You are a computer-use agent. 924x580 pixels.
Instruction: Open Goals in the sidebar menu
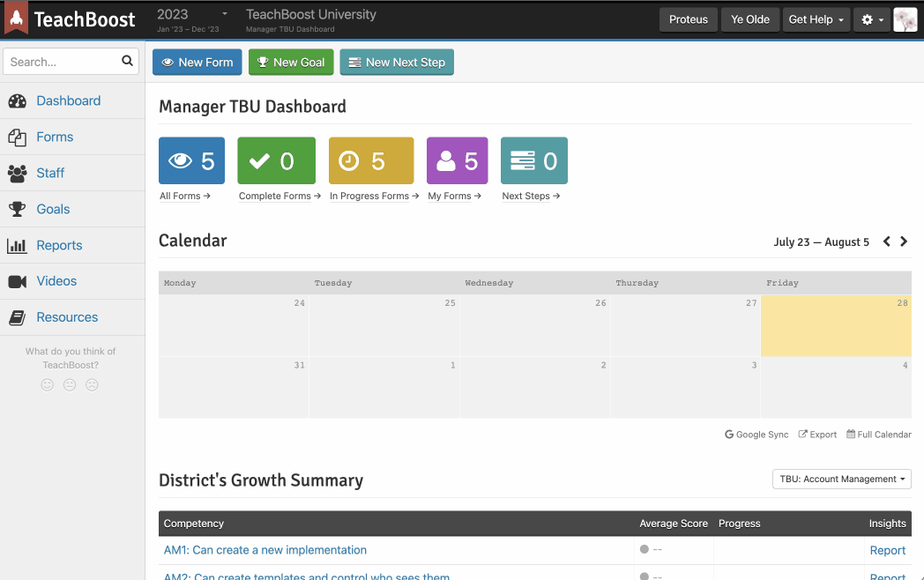click(53, 209)
